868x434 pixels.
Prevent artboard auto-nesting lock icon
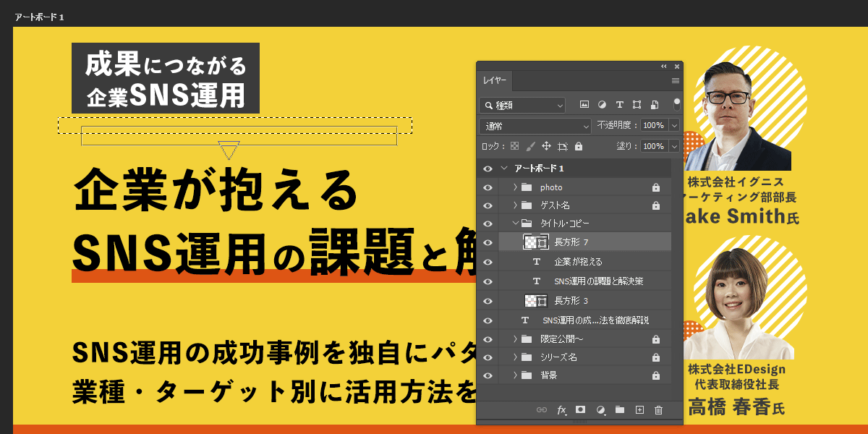tap(563, 146)
